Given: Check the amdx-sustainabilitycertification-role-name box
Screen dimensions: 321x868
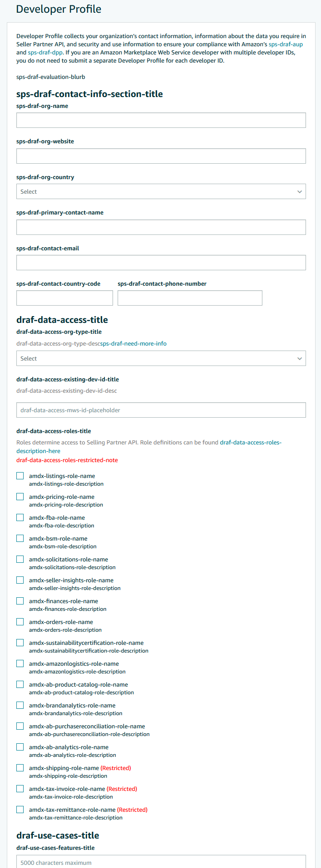Looking at the screenshot, I should click(20, 642).
